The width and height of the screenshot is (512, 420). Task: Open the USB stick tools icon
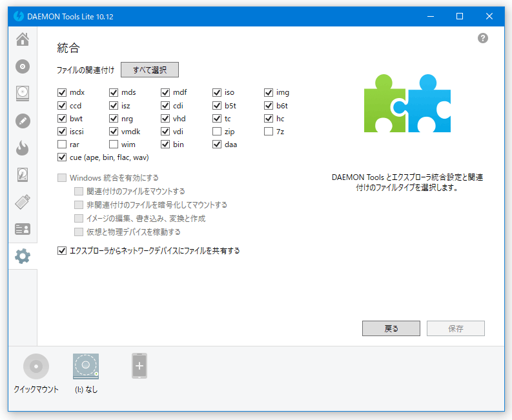coord(23,202)
